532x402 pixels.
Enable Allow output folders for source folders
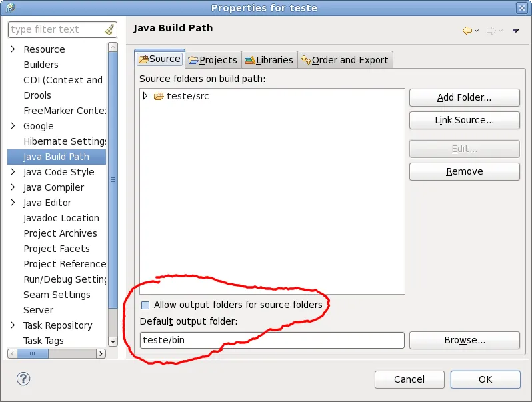(x=145, y=305)
